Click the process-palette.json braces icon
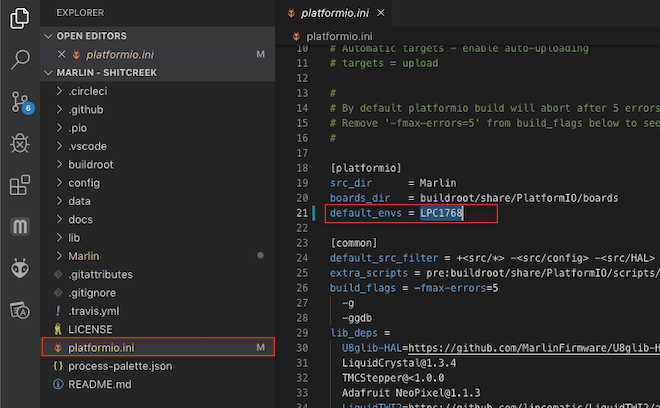The width and height of the screenshot is (660, 408). click(x=58, y=366)
